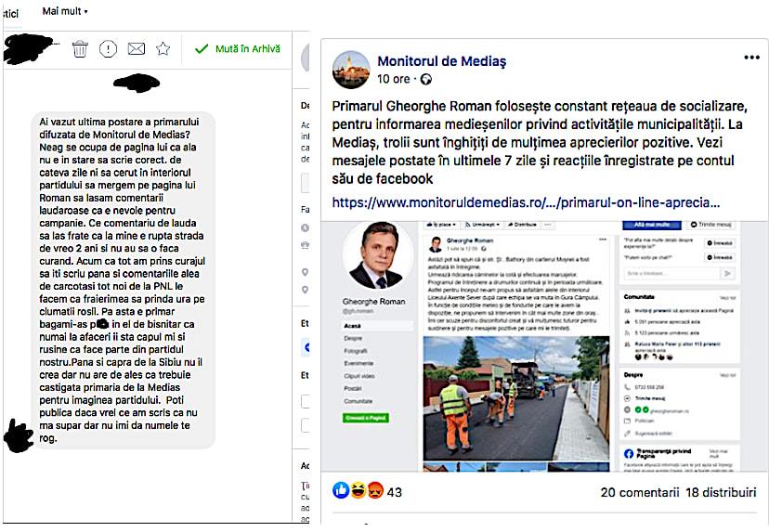View the 18 distribuiri shares
Image resolution: width=769 pixels, height=532 pixels.
721,492
